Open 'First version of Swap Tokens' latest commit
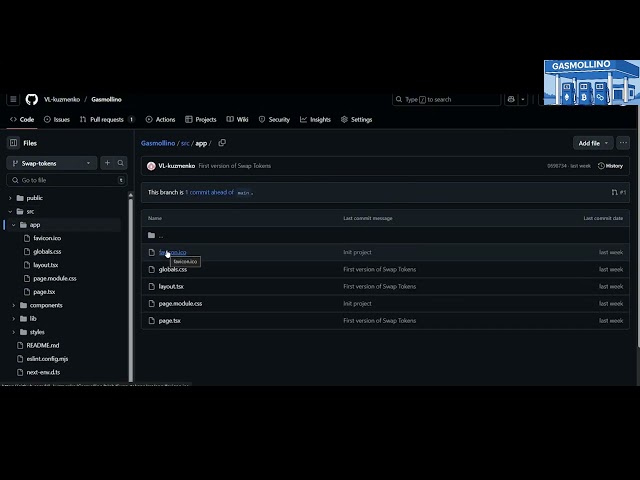This screenshot has height=480, width=640. (x=235, y=166)
